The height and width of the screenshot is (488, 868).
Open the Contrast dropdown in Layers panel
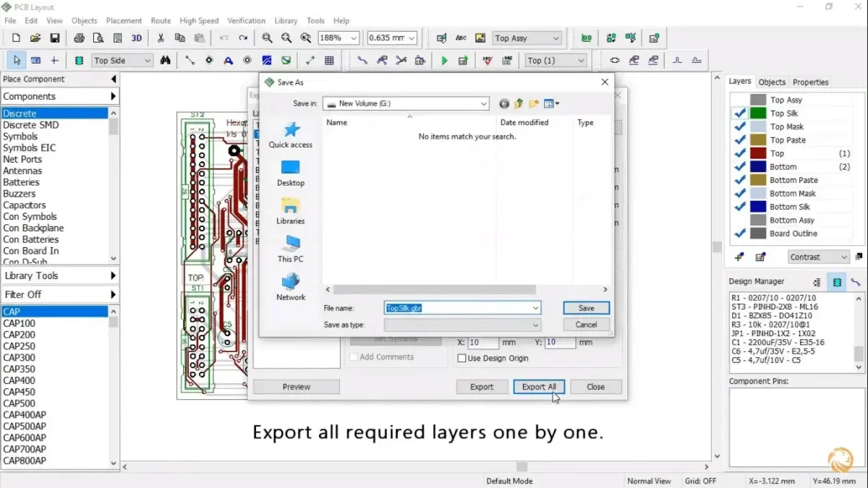818,257
